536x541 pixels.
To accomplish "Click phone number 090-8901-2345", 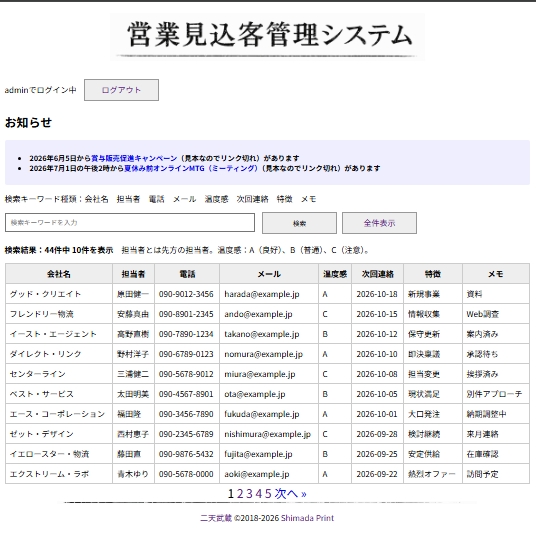I will [187, 314].
